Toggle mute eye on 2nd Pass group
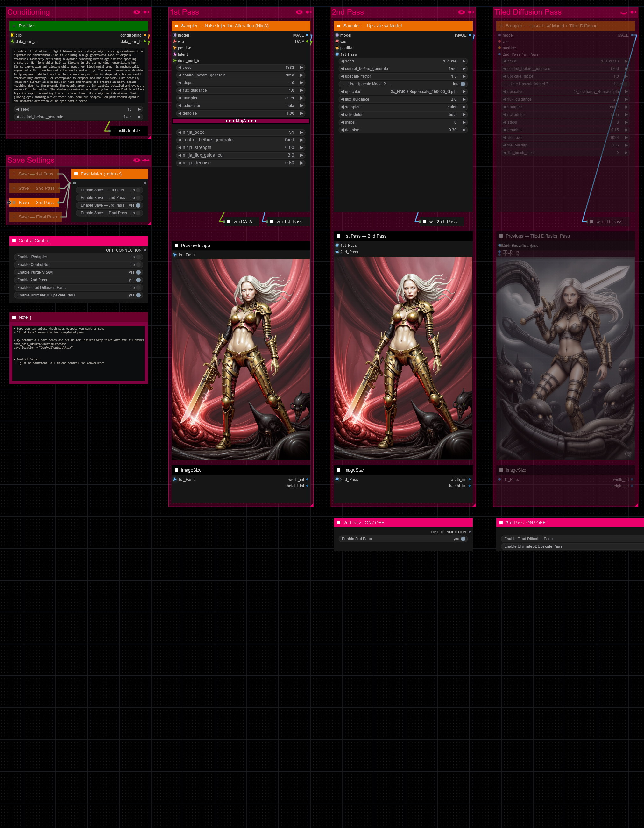This screenshot has height=828, width=644. (461, 12)
